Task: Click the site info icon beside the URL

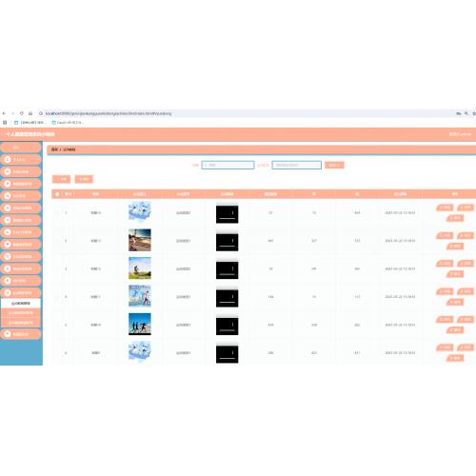Action: [x=41, y=113]
